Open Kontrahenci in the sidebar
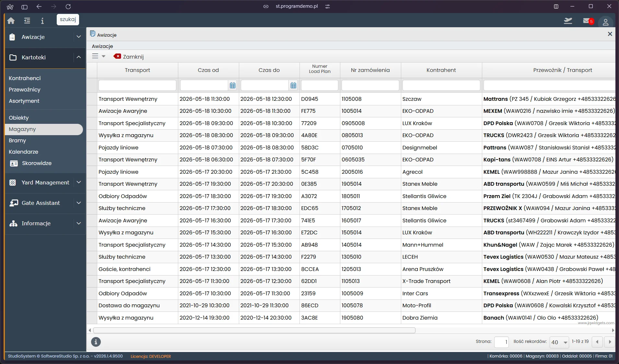Screen dimensions: 619x364 25,78
